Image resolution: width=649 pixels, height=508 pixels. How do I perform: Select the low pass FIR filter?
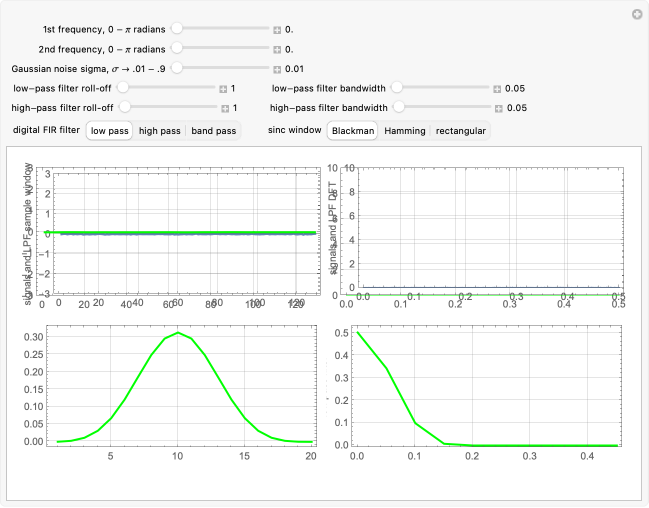coord(110,130)
